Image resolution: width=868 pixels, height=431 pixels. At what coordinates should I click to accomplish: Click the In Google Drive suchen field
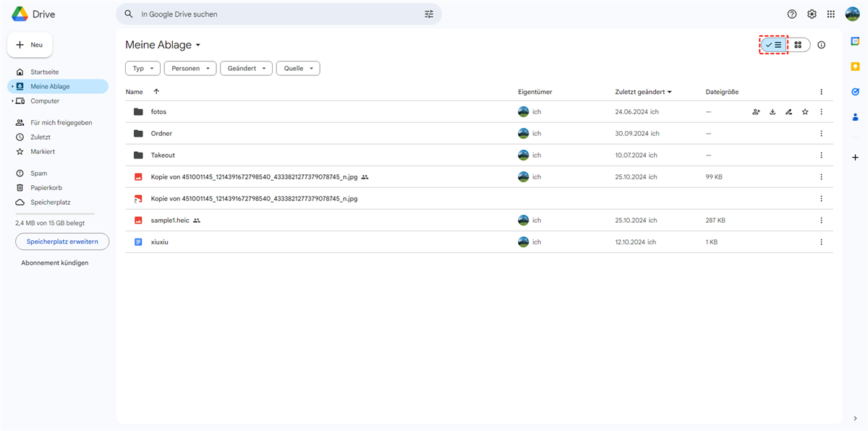(x=275, y=14)
